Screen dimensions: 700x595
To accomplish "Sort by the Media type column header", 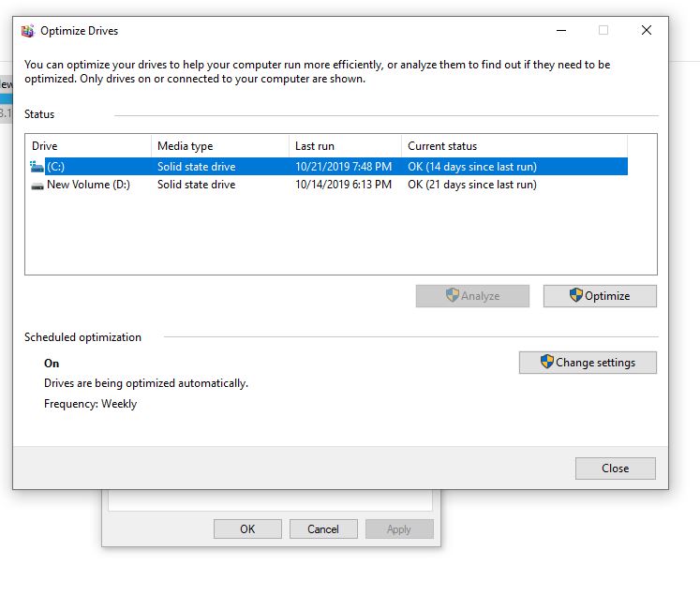I will click(x=219, y=146).
